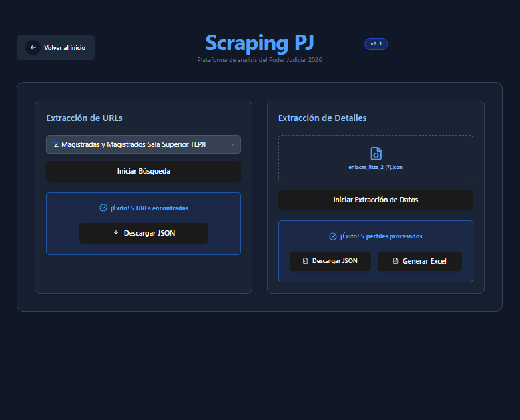Start Iniciar Extracción de Datos
This screenshot has width=520, height=420.
pos(376,200)
